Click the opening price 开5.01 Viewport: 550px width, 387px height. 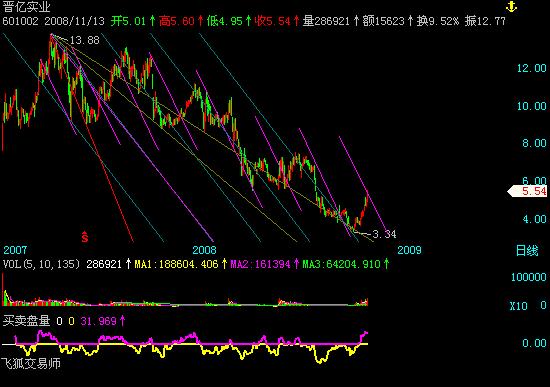[x=128, y=21]
